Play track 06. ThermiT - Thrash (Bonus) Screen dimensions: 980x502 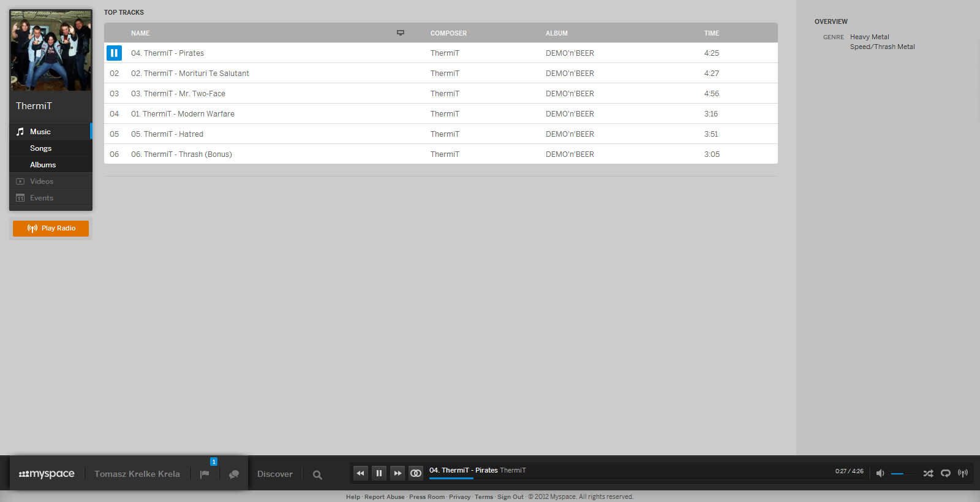pyautogui.click(x=181, y=154)
